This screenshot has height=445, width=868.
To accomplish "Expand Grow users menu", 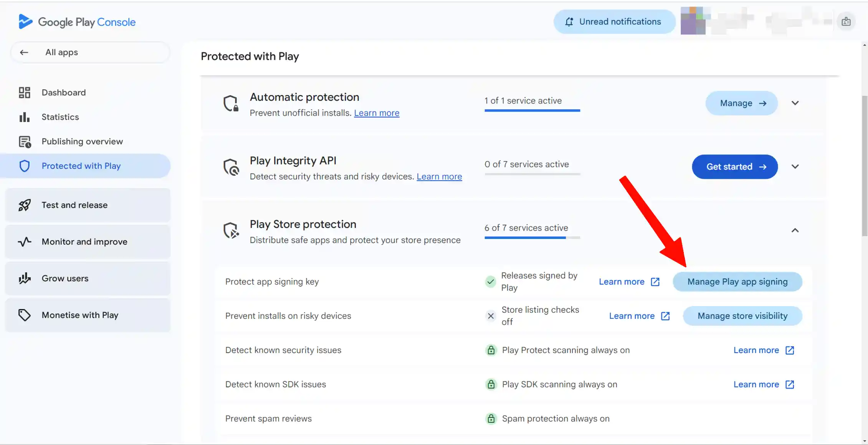I will click(x=88, y=279).
